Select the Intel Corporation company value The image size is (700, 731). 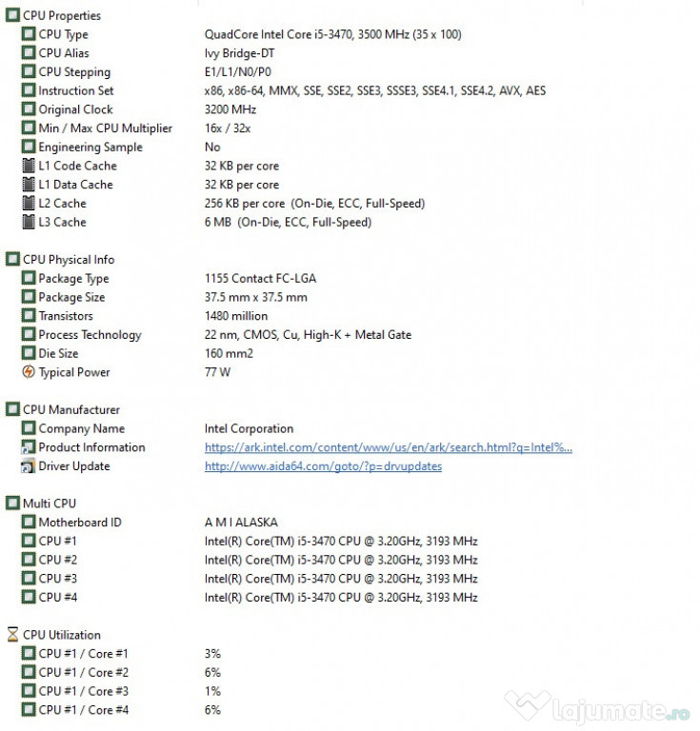point(249,428)
